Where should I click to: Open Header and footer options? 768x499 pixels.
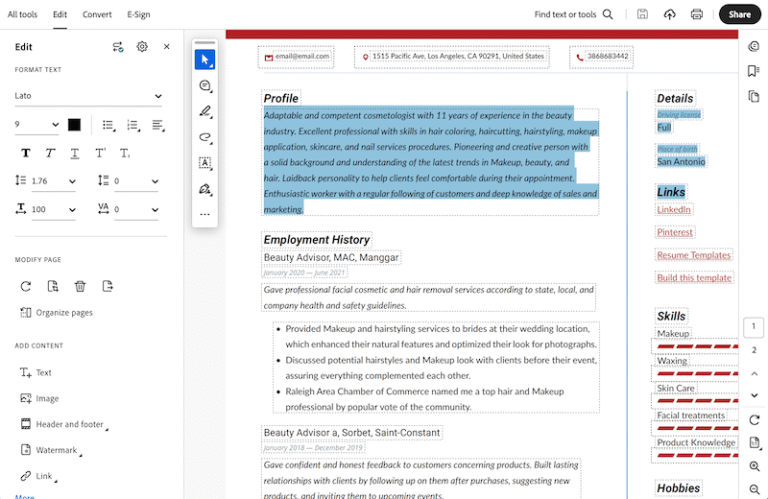pyautogui.click(x=63, y=424)
